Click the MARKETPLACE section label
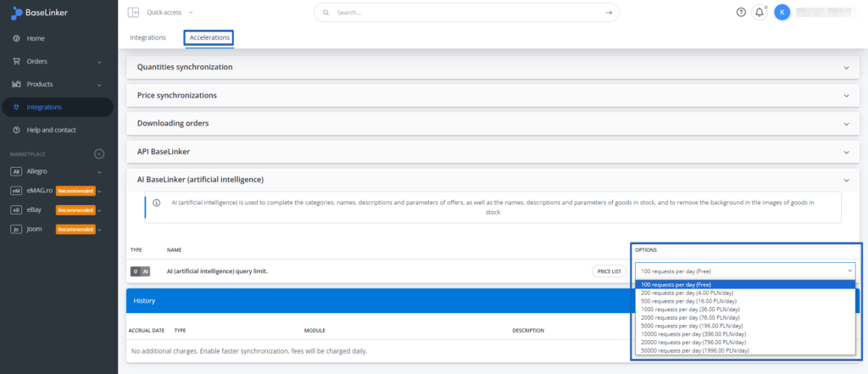 coord(28,154)
